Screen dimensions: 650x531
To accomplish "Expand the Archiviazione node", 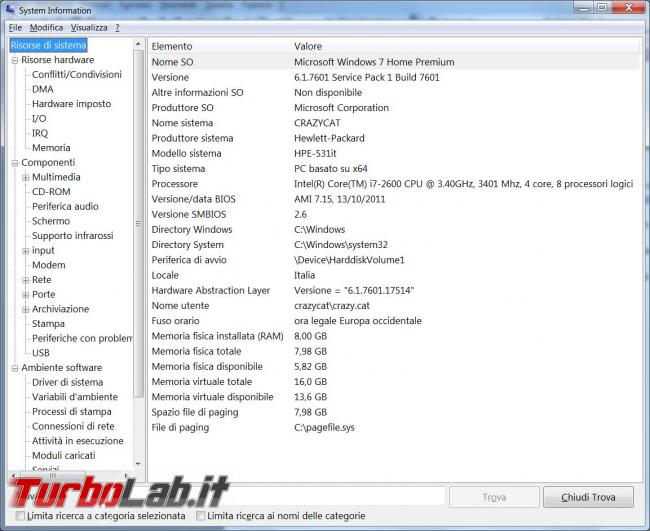I will tap(26, 309).
